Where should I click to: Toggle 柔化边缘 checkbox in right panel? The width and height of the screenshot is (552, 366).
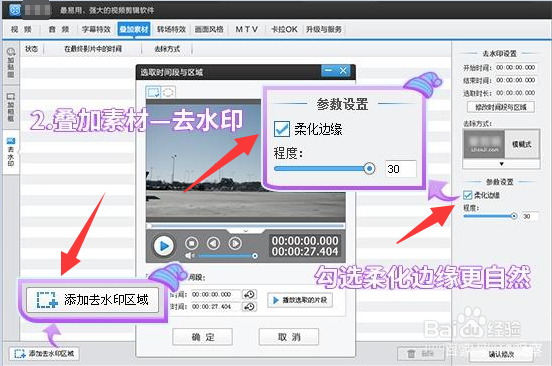coord(468,195)
